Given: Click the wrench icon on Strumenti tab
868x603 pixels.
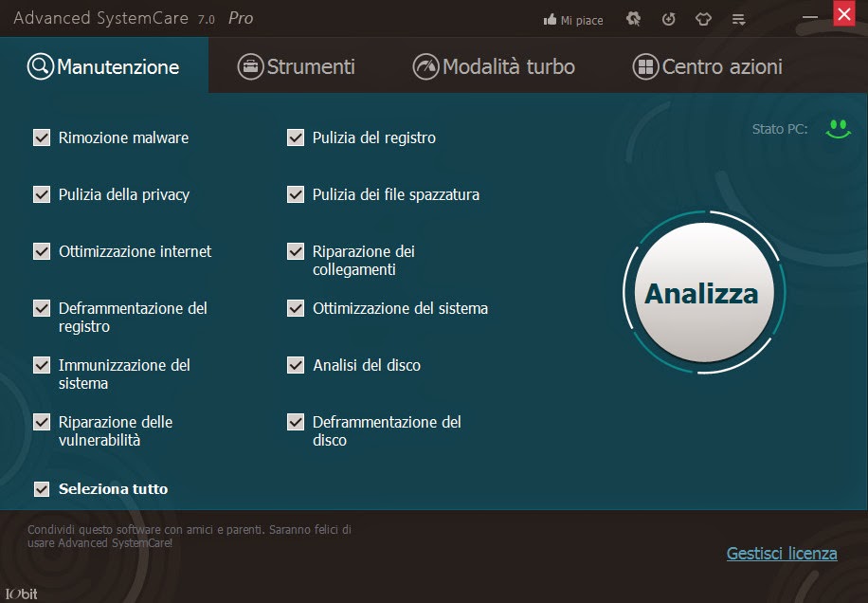Looking at the screenshot, I should click(x=250, y=66).
